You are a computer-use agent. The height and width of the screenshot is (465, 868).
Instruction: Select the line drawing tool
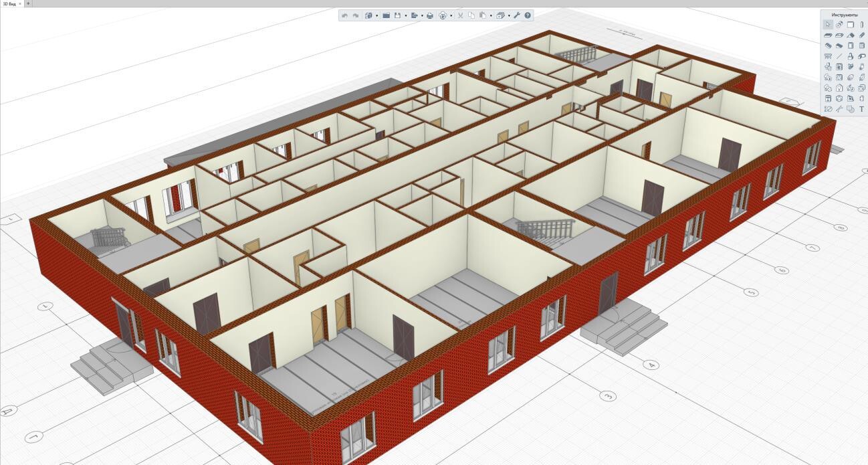pyautogui.click(x=839, y=56)
